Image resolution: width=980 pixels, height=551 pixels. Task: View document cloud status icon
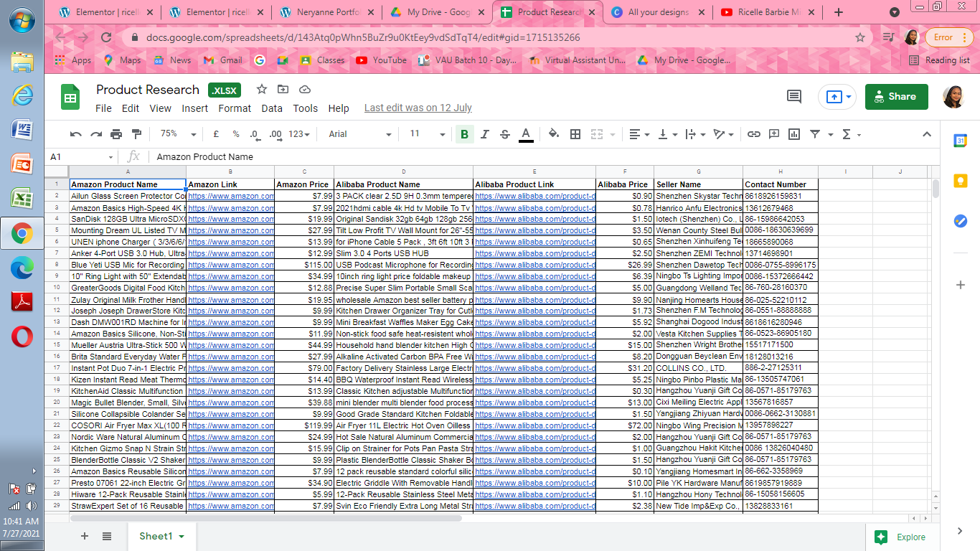(304, 89)
